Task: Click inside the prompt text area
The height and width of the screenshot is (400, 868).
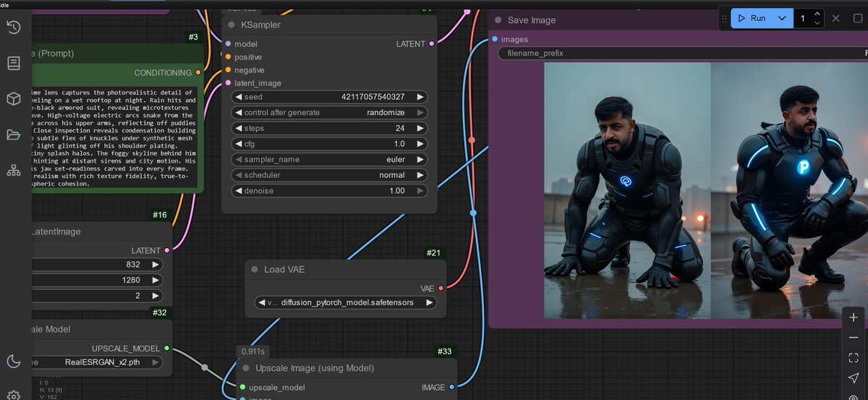Action: [113, 137]
